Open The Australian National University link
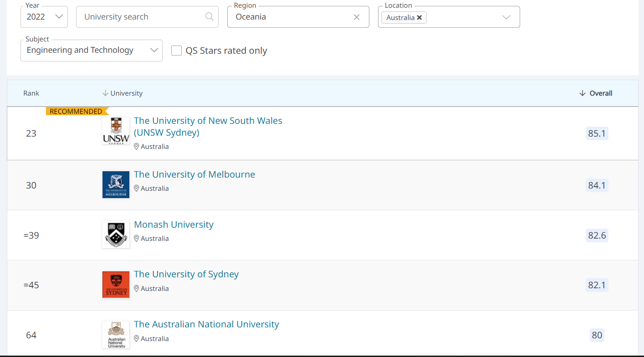Viewport: 644px width, 357px height. [x=206, y=324]
